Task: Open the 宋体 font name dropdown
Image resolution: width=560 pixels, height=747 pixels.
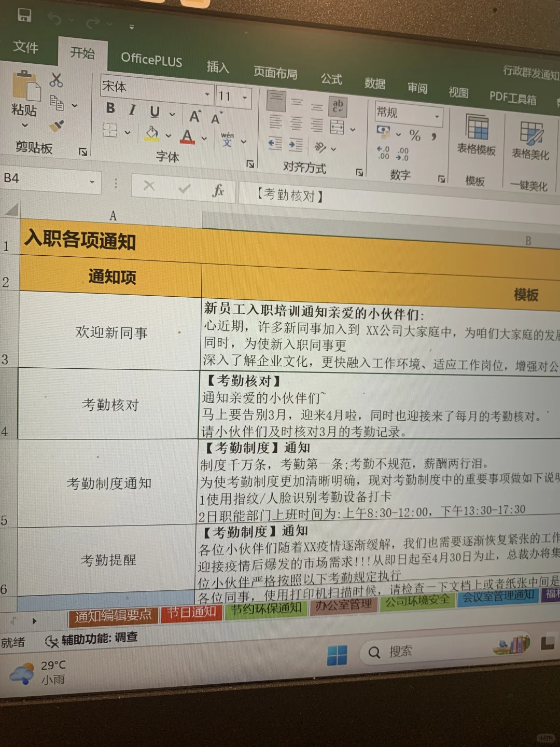Action: pyautogui.click(x=207, y=94)
